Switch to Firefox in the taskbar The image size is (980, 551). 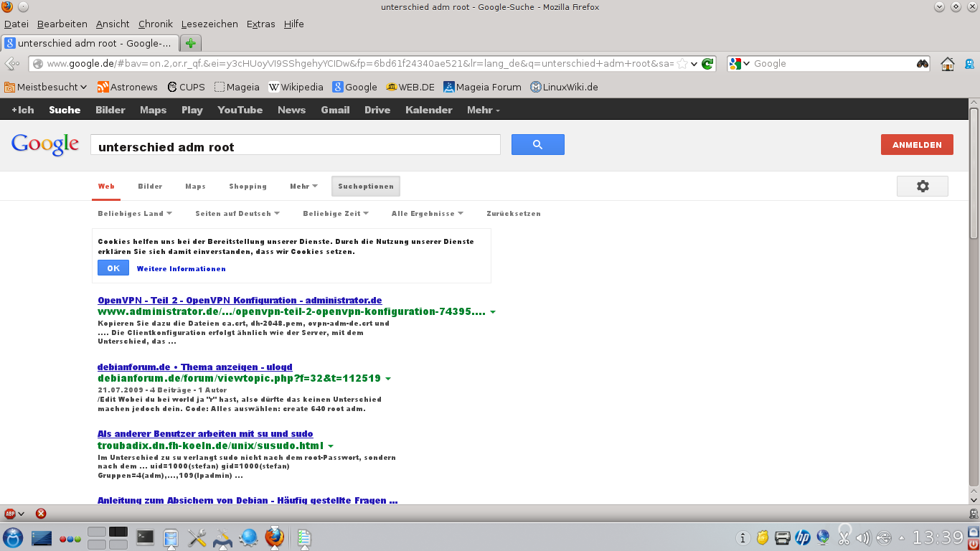(x=275, y=537)
